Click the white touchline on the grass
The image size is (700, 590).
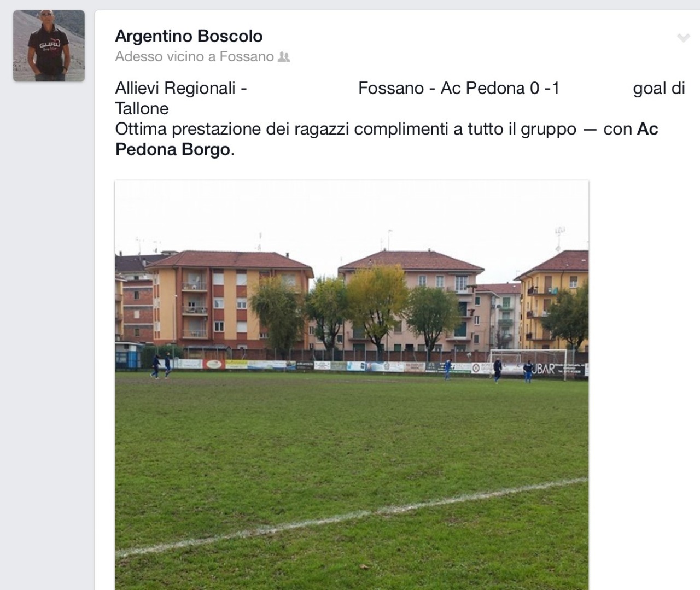click(352, 516)
